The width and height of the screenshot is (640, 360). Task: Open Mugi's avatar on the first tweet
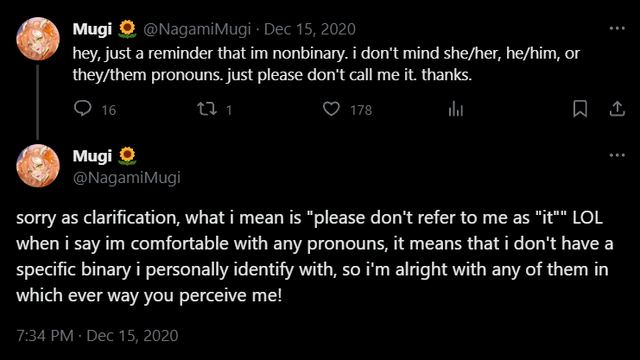tap(38, 39)
